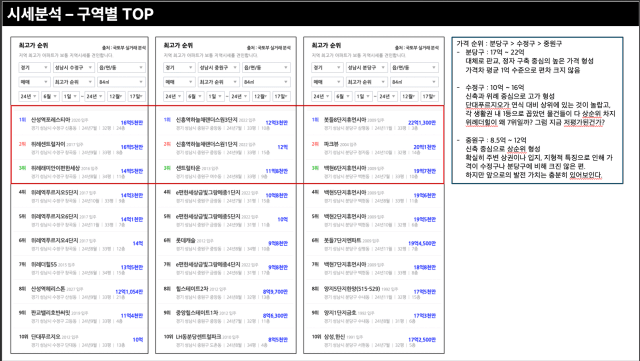The width and height of the screenshot is (640, 361).
Task: Click the 가격 순위 summary line in notes
Action: [509, 43]
